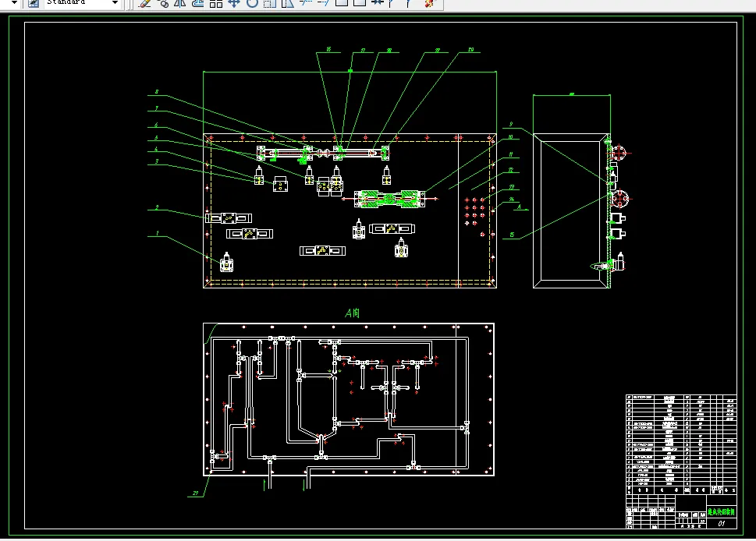This screenshot has width=756, height=541.
Task: Select the Rotate tool
Action: (x=252, y=3)
